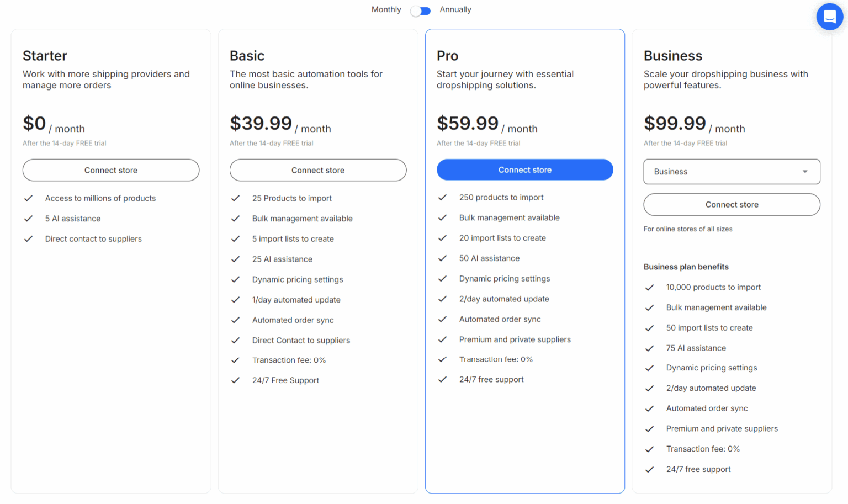Viewport: 848px width, 504px height.
Task: Open the chat support widget
Action: pos(829,17)
